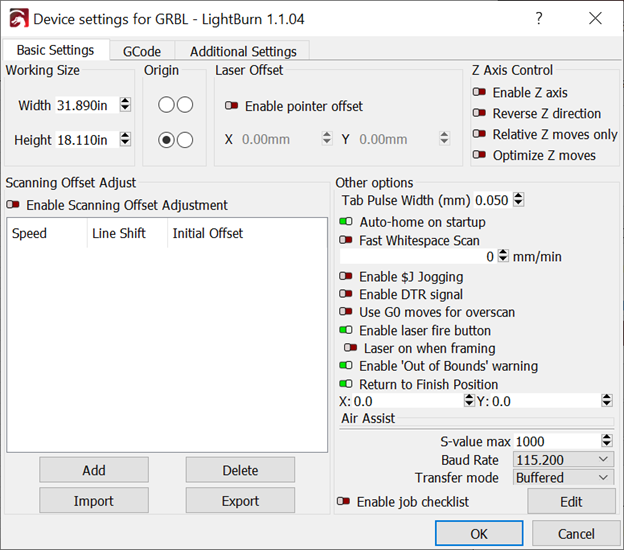Open the Baud Rate dropdown
Image resolution: width=624 pixels, height=550 pixels.
563,460
